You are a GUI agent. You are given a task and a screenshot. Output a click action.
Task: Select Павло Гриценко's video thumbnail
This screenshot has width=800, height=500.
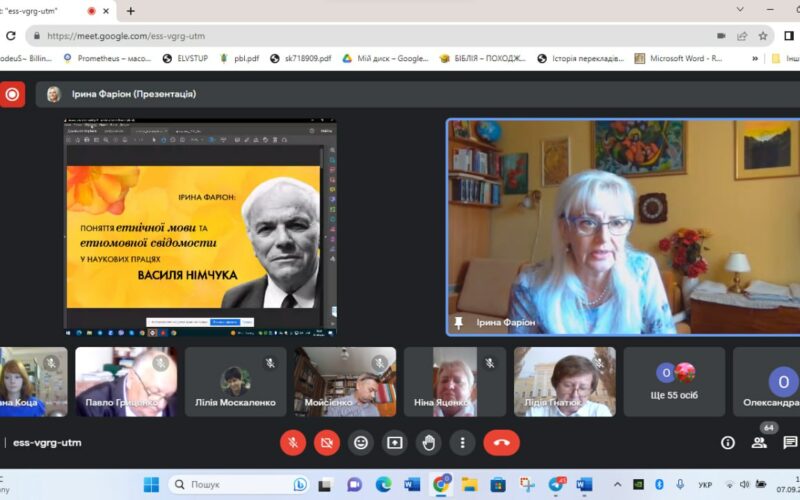126,382
